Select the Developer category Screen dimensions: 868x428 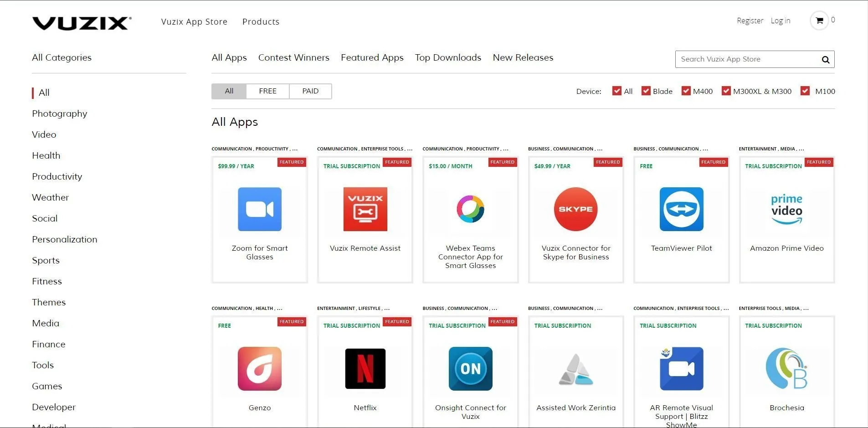coord(54,407)
